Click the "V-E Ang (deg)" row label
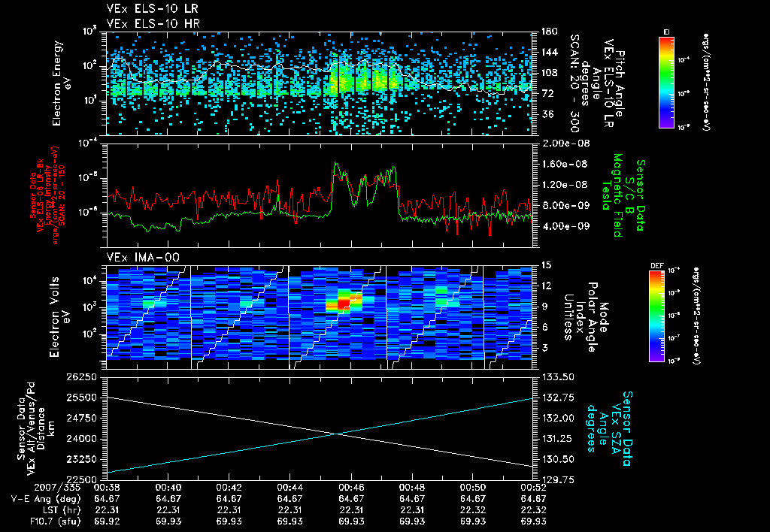 click(45, 499)
